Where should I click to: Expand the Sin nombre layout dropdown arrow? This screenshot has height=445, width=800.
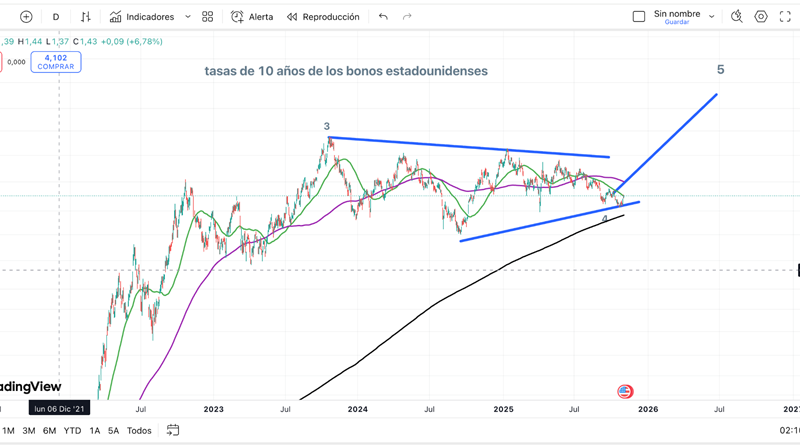(711, 16)
